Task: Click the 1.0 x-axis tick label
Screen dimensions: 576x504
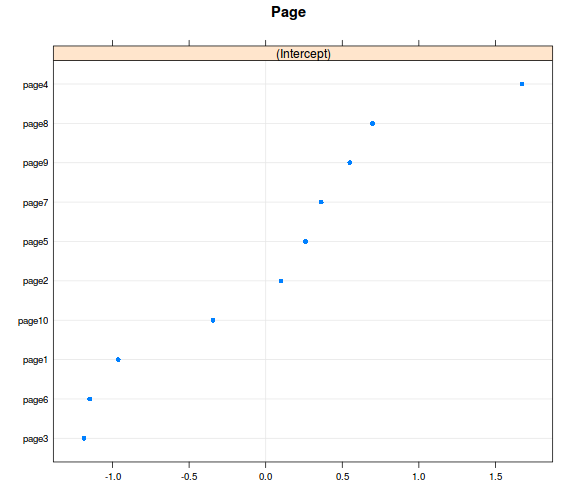Action: [x=419, y=477]
